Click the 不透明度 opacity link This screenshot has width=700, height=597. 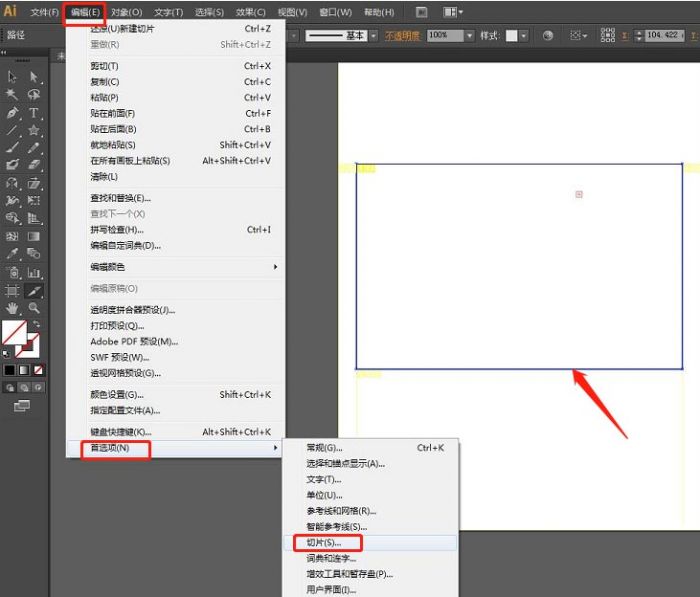402,36
